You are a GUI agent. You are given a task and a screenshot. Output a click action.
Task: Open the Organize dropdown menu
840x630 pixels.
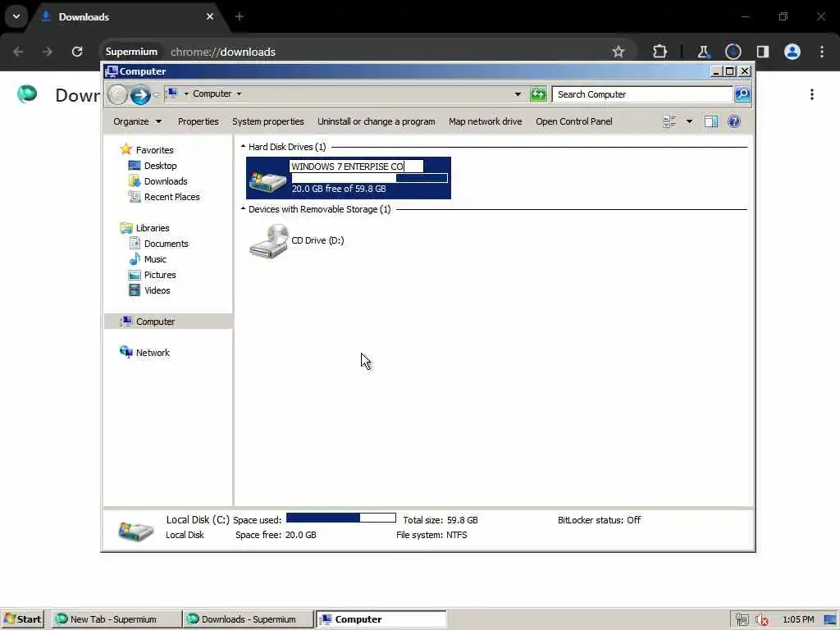pos(137,121)
